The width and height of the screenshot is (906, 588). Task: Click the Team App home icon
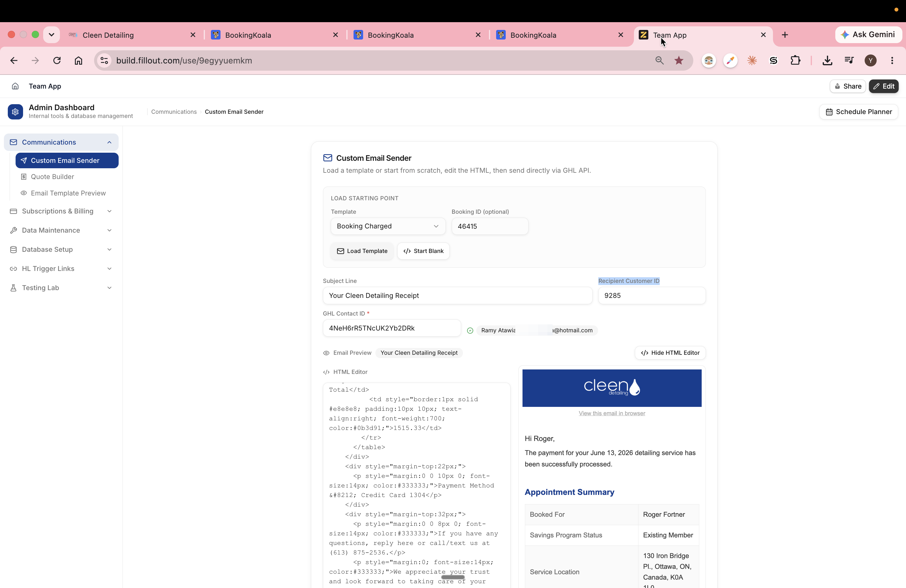point(15,86)
